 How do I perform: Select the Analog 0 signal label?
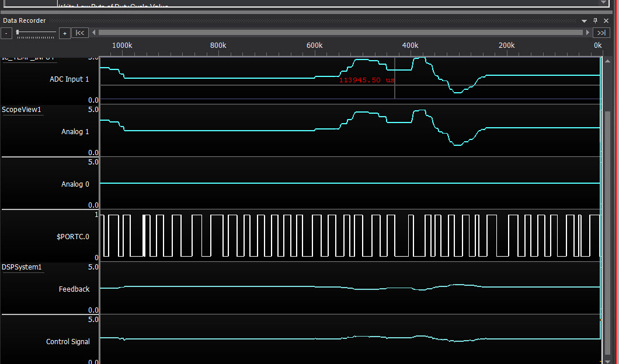(x=75, y=184)
